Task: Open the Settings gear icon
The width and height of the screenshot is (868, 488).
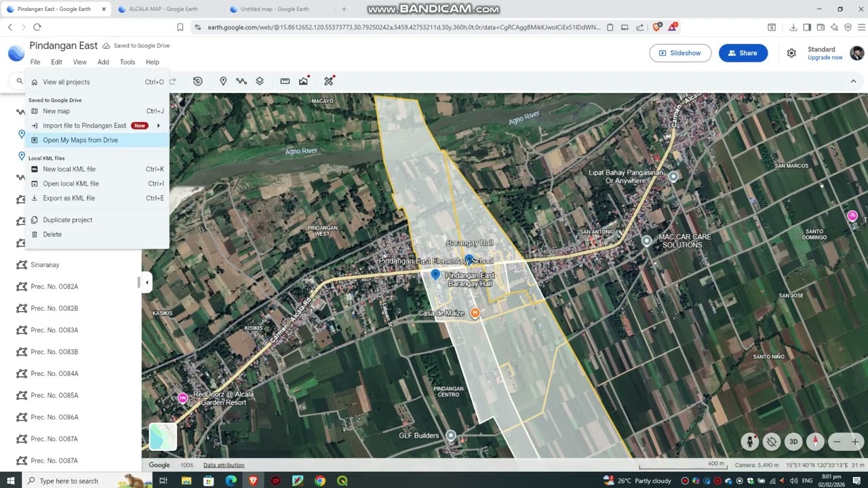Action: pyautogui.click(x=791, y=53)
